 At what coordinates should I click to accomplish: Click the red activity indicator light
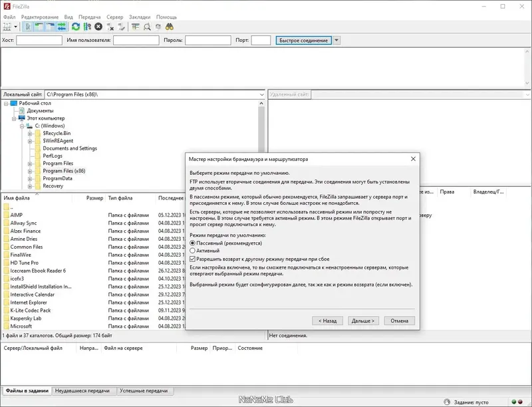521,402
